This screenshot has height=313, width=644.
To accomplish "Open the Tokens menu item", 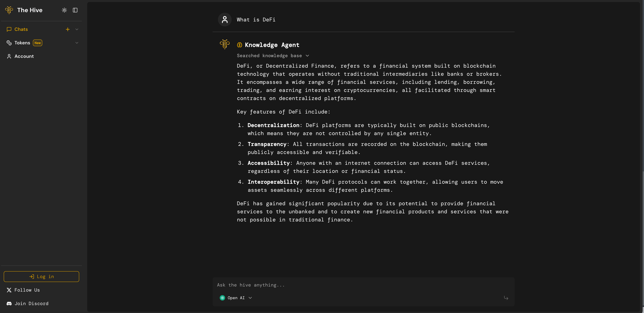I will [22, 43].
